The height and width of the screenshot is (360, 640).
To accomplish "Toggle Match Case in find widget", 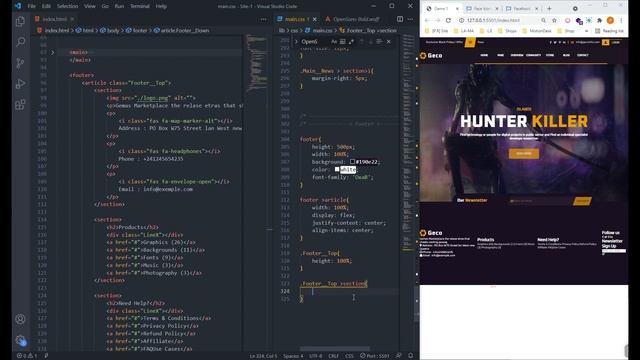I will point(334,42).
